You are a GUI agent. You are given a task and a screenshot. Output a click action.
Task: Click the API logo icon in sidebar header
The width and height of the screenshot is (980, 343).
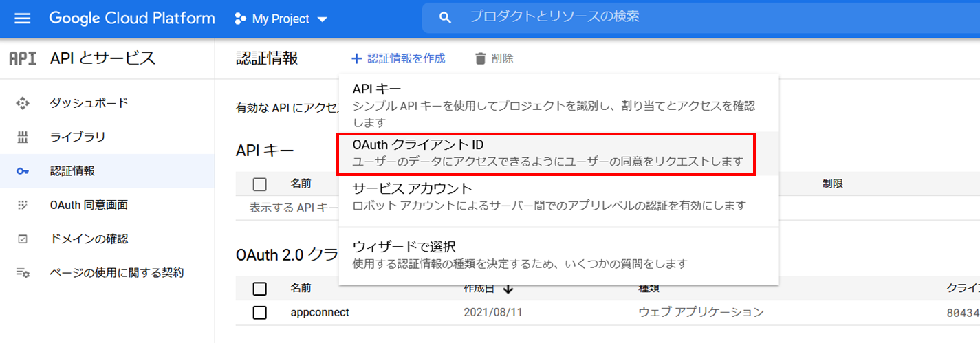[23, 58]
